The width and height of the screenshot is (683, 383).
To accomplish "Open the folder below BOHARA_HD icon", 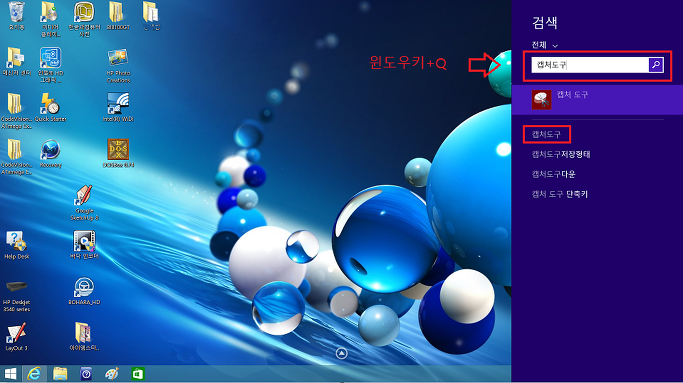I will (x=83, y=333).
